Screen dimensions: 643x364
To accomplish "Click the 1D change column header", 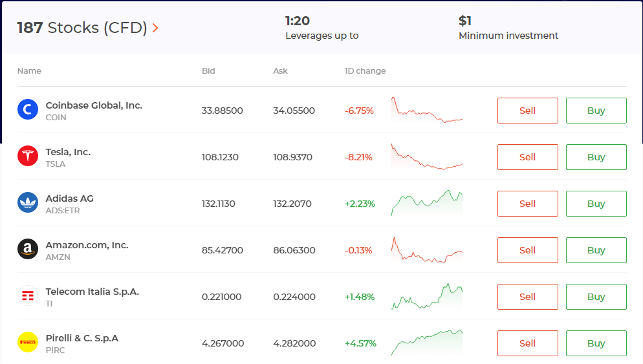I will 365,71.
